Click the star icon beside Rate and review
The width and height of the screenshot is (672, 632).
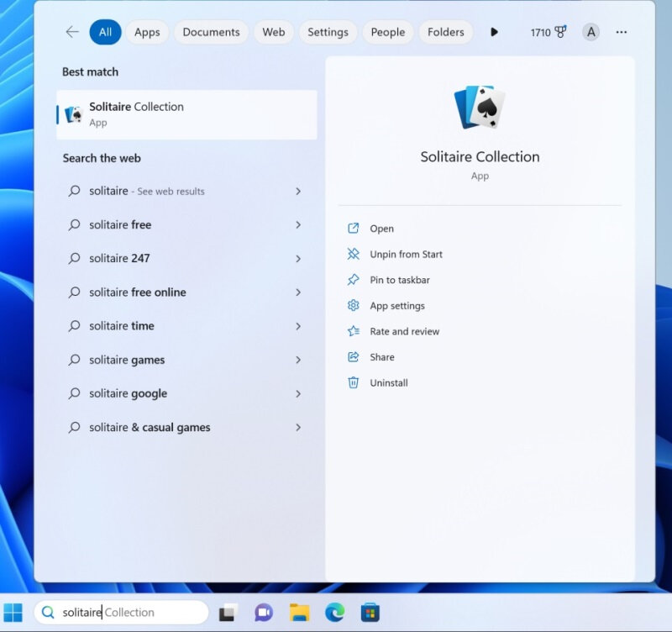353,331
